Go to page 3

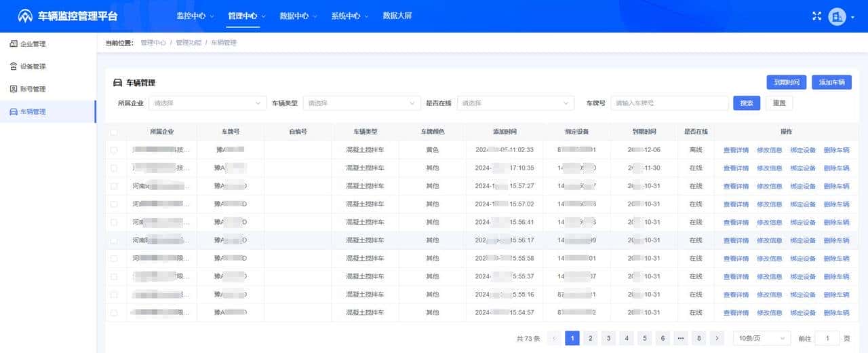point(608,338)
